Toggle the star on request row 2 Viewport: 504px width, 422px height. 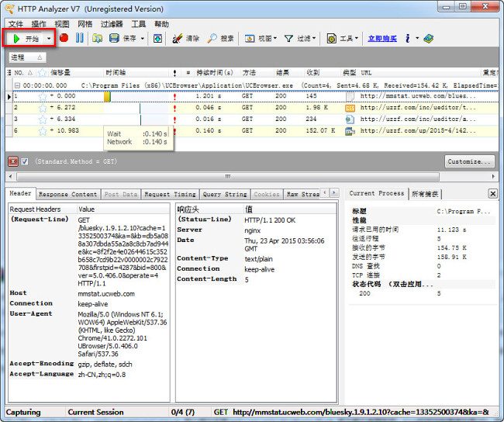(x=43, y=108)
